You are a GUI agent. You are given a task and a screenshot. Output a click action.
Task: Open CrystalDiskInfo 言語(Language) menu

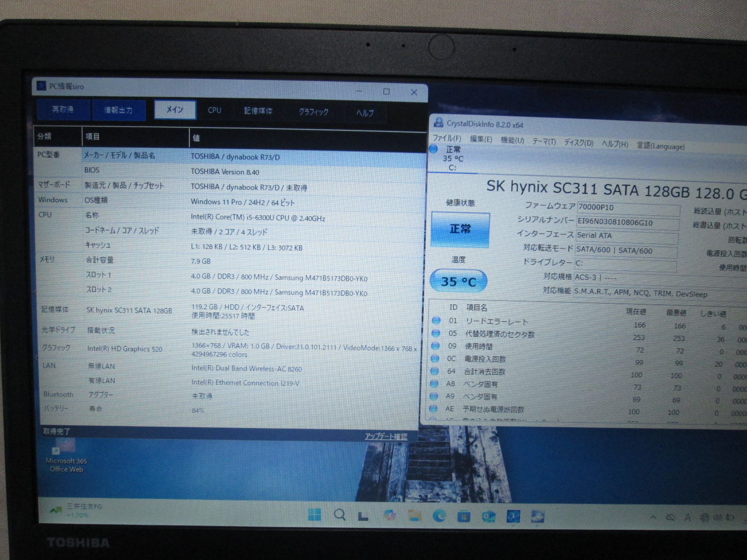pos(661,146)
